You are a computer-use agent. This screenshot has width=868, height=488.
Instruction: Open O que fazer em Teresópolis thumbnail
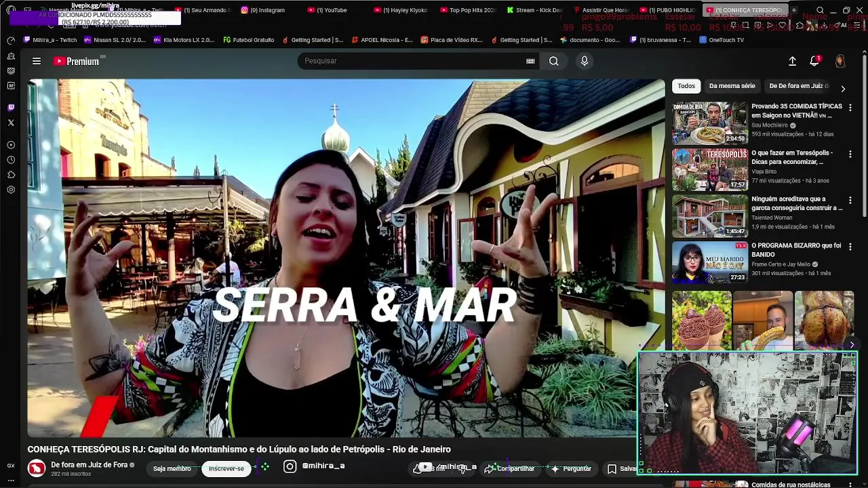click(709, 169)
